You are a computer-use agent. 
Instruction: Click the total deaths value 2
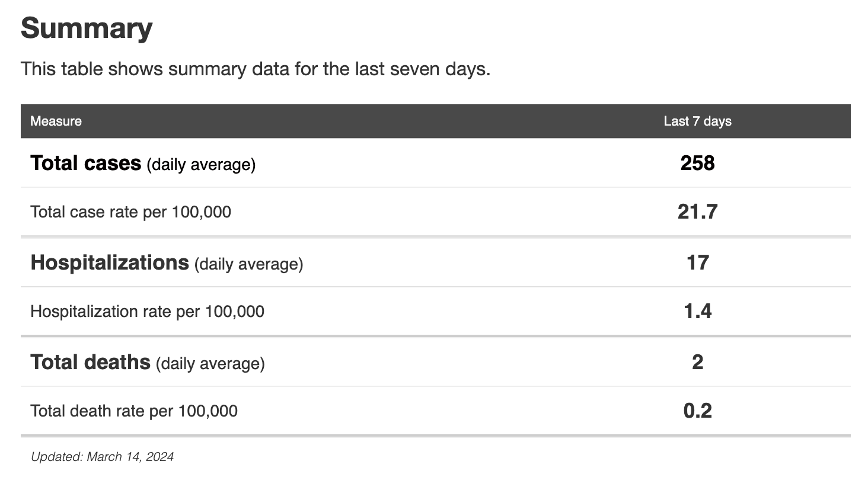(x=697, y=363)
